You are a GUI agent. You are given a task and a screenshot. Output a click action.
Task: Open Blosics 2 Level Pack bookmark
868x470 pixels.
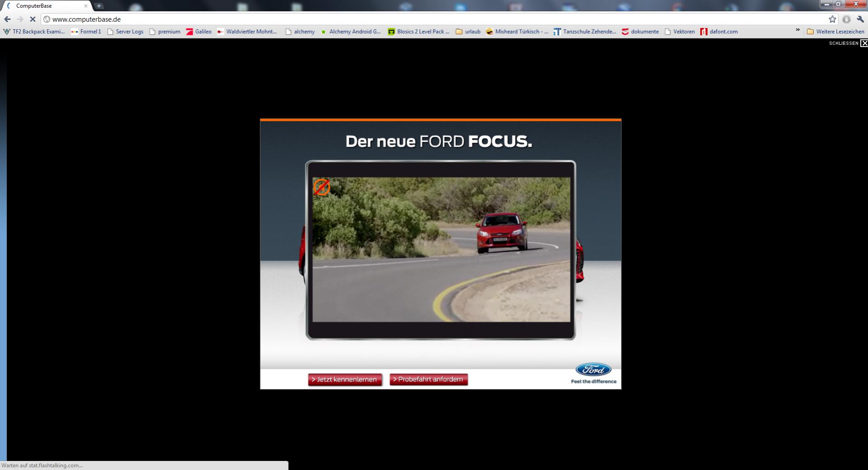[x=418, y=32]
